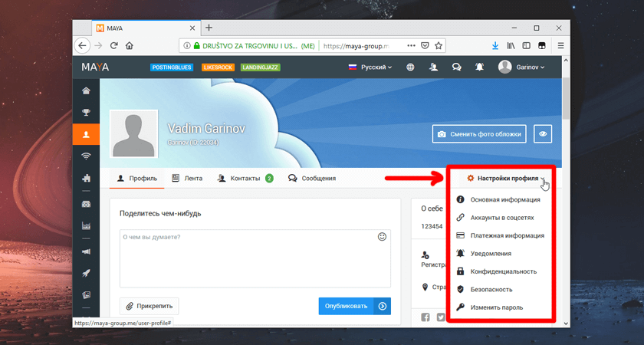Reload the page
Image resolution: width=644 pixels, height=345 pixels.
[114, 45]
